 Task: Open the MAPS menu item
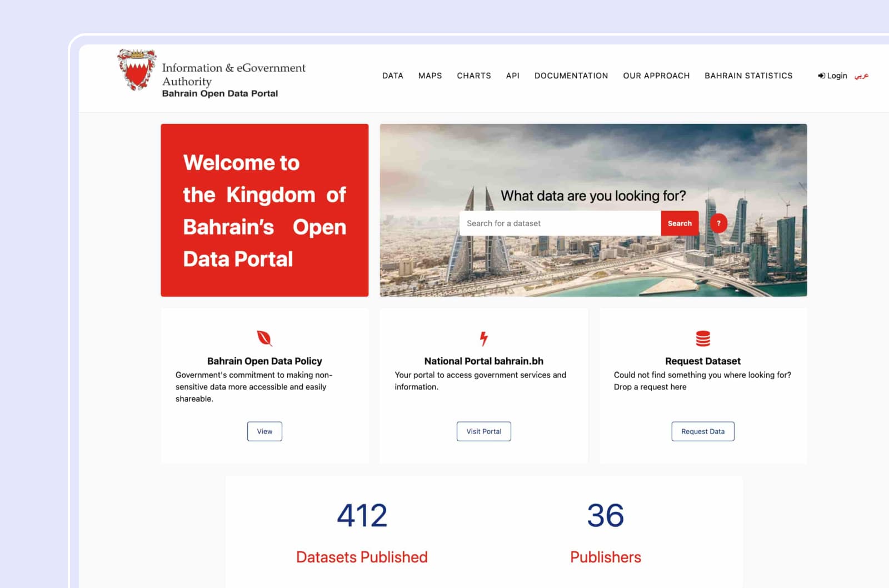(430, 76)
